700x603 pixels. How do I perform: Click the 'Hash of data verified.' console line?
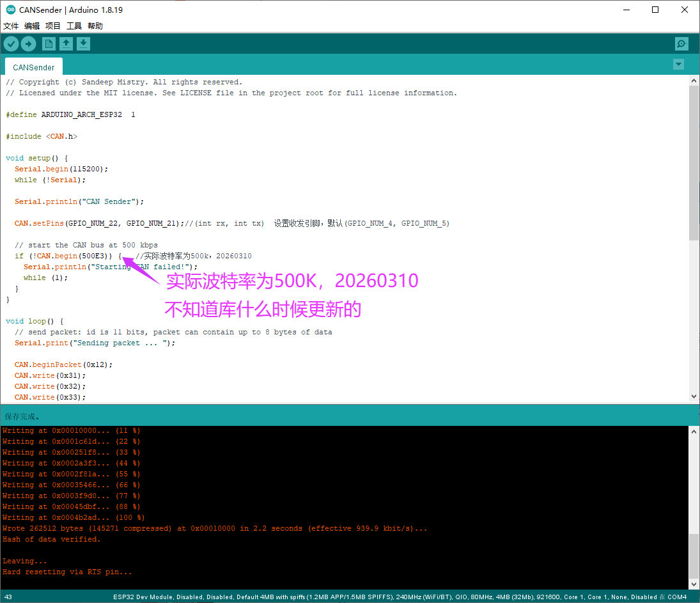pyautogui.click(x=52, y=539)
